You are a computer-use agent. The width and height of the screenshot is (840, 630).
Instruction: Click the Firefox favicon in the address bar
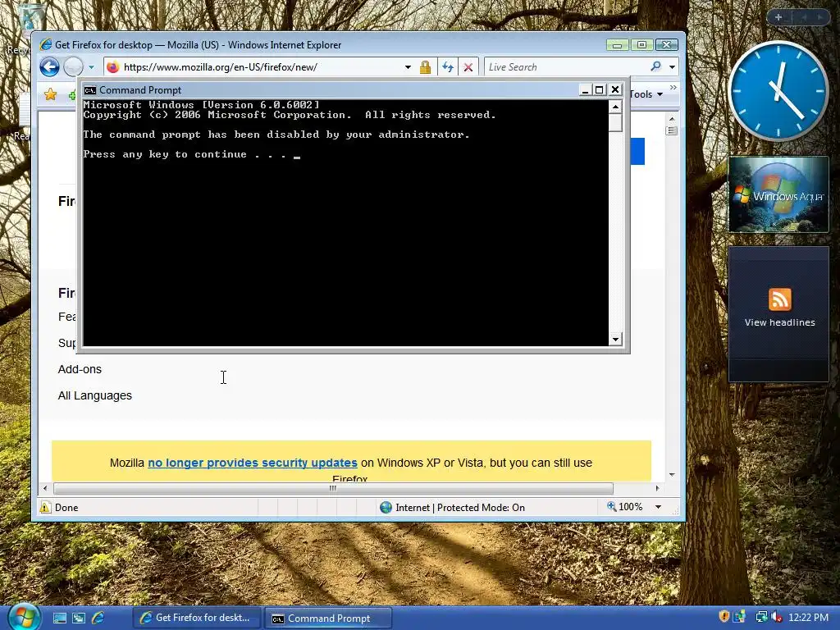(x=112, y=67)
